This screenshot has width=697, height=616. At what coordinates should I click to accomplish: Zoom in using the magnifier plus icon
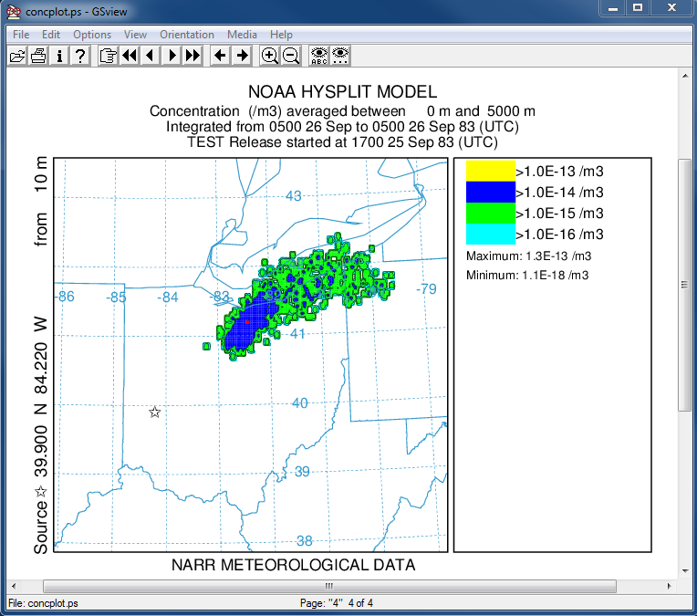tap(270, 56)
